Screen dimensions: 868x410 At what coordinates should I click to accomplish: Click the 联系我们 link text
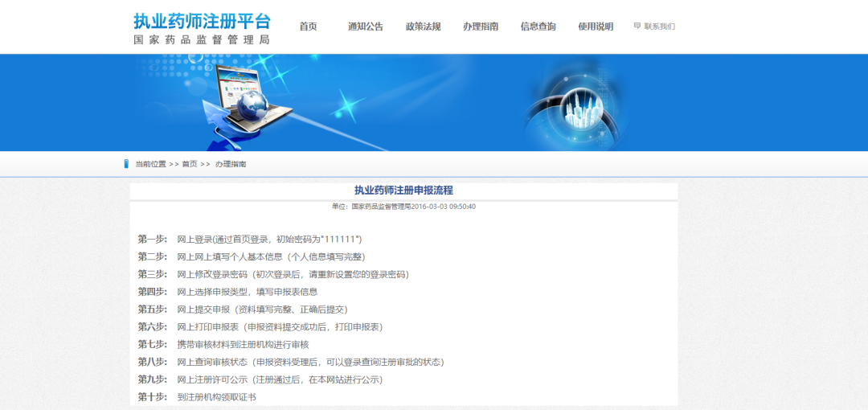coord(659,27)
